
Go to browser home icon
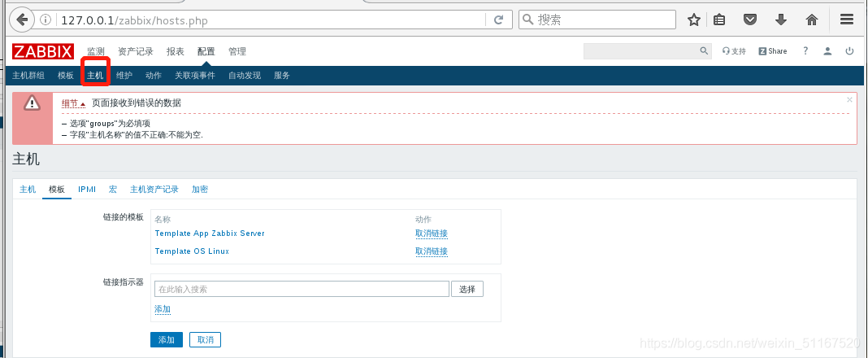coord(812,20)
